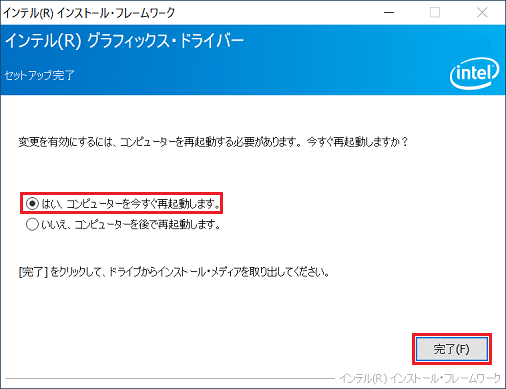Click the disabled maximize window button
The width and height of the screenshot is (506, 389).
click(x=435, y=13)
